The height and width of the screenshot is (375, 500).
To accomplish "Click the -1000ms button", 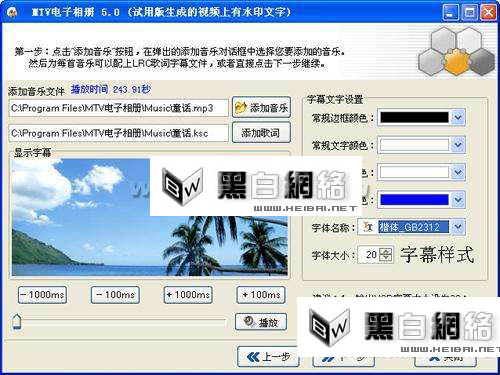I will (x=42, y=295).
